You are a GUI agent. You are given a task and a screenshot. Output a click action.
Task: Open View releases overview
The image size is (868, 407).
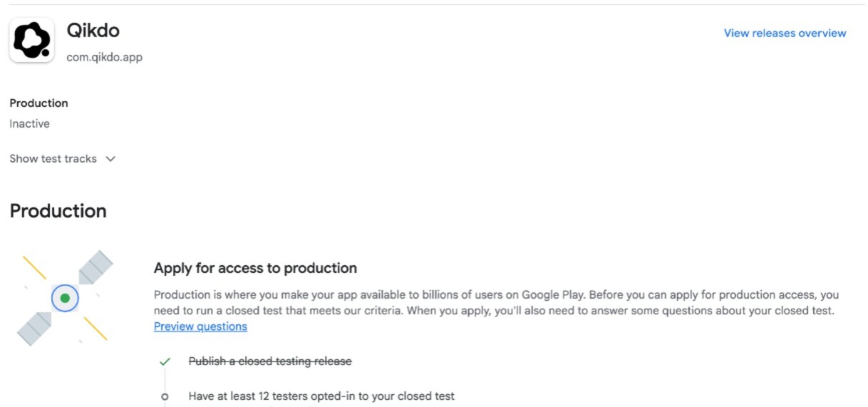tap(785, 33)
